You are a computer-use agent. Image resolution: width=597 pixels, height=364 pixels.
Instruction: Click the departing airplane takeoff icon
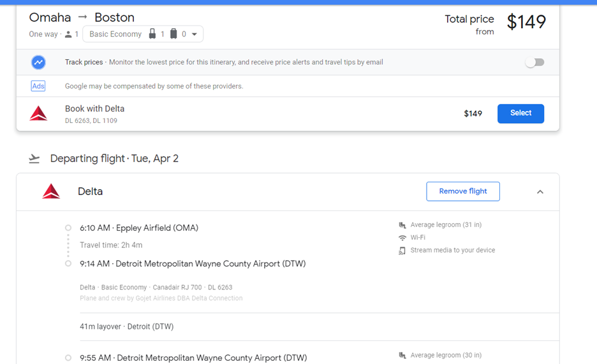click(x=34, y=159)
